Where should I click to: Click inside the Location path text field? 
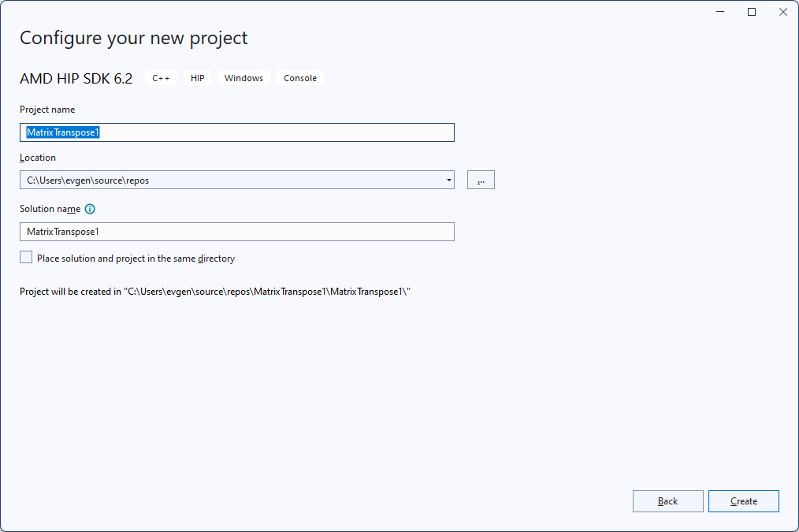coord(229,180)
